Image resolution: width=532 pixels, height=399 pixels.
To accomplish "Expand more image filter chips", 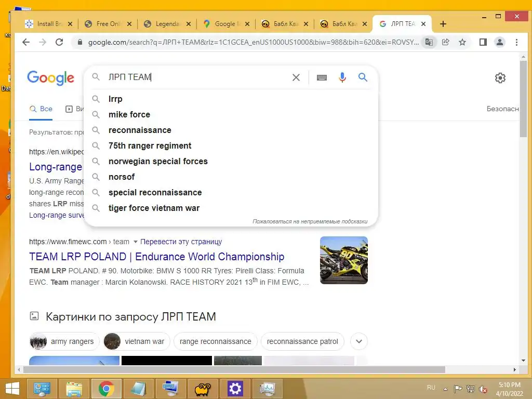I will point(359,341).
